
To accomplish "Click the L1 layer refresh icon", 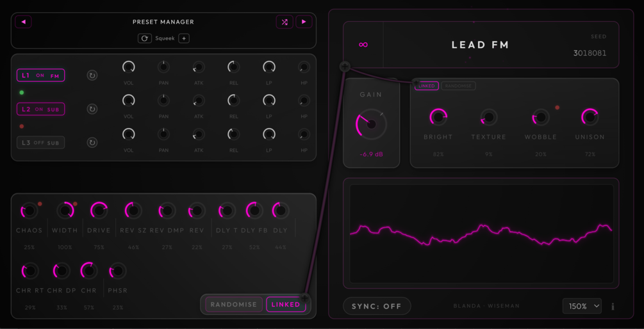I will [x=92, y=76].
